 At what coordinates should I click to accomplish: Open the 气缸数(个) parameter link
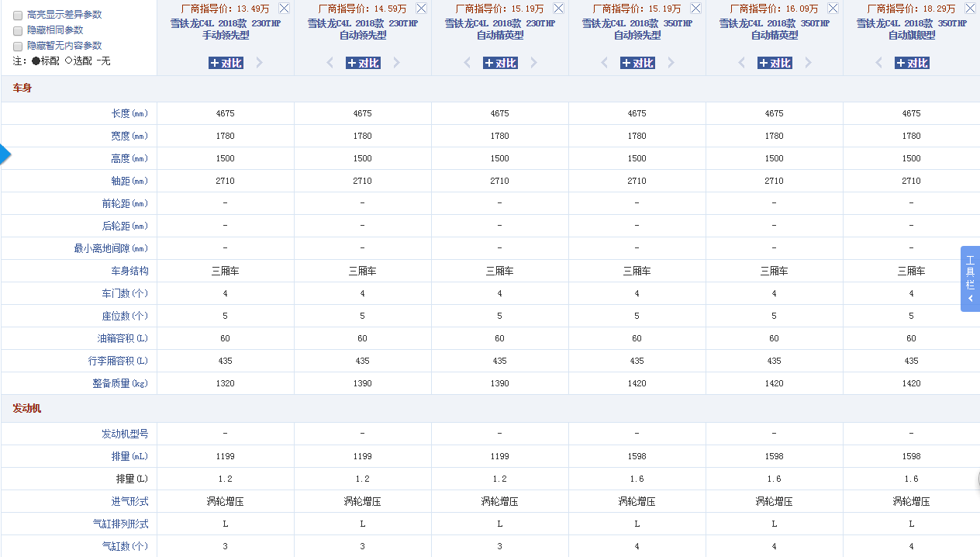(125, 546)
